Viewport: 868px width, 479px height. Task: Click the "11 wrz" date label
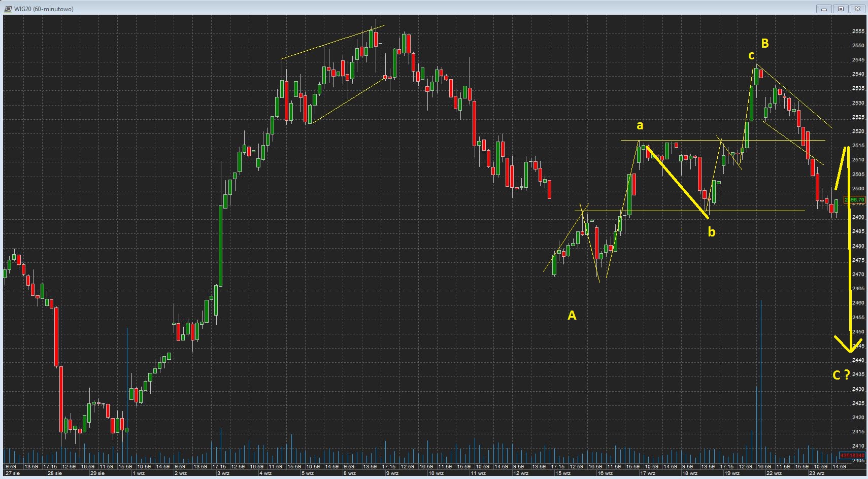click(x=478, y=473)
